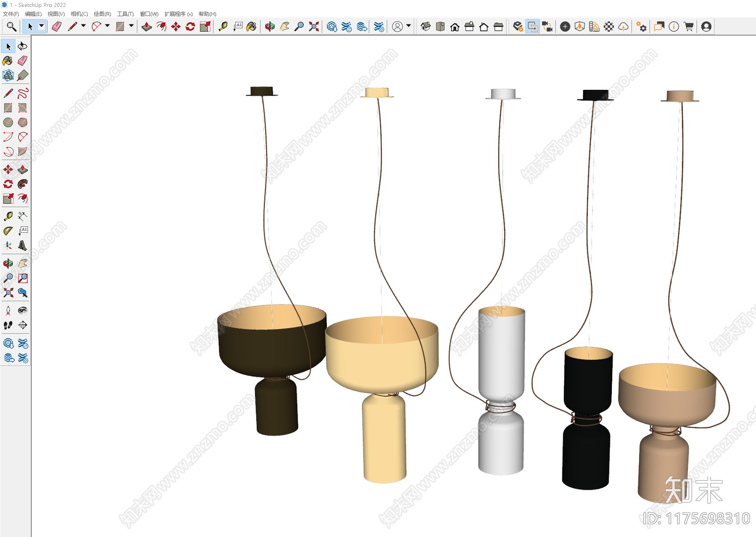Switch to Back view (outlined house)
The image size is (756, 537).
tap(484, 26)
